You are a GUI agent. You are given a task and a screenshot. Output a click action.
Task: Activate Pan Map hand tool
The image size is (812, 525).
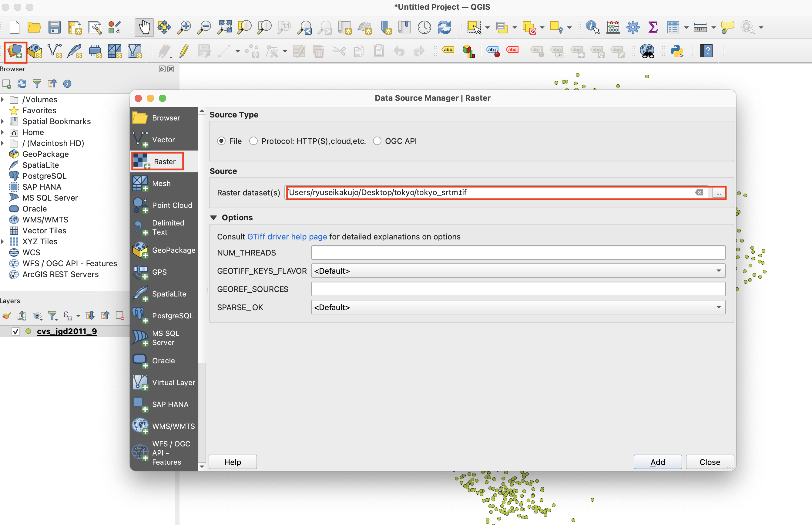click(144, 27)
